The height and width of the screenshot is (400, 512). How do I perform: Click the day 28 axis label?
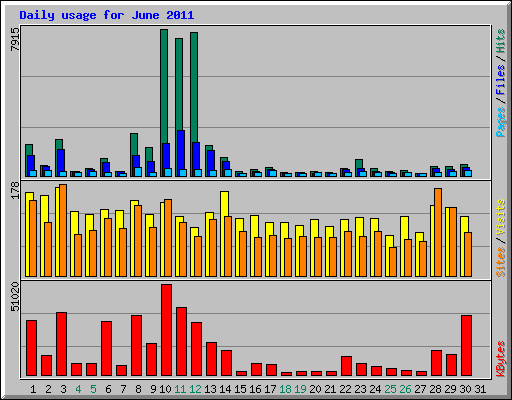point(435,389)
